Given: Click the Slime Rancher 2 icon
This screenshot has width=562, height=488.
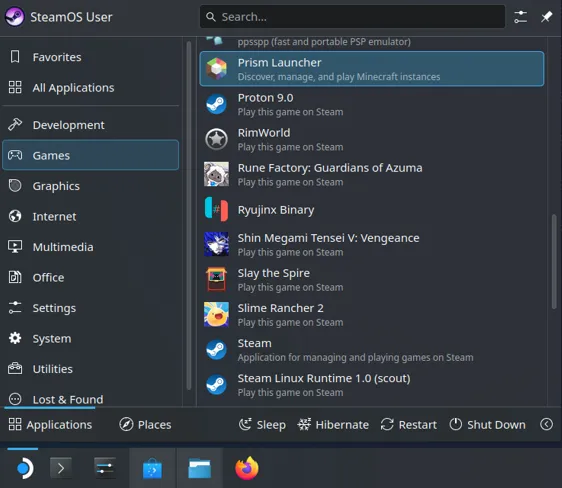Looking at the screenshot, I should (216, 314).
